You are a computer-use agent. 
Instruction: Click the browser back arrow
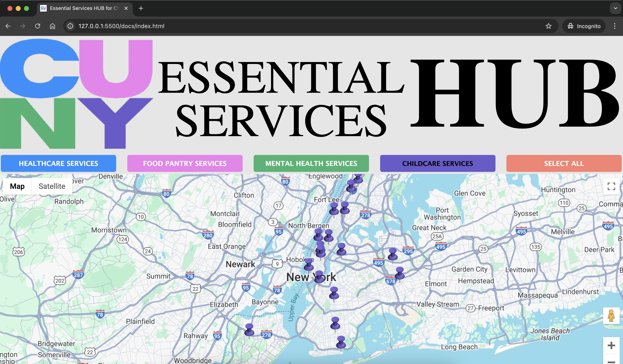[8, 26]
